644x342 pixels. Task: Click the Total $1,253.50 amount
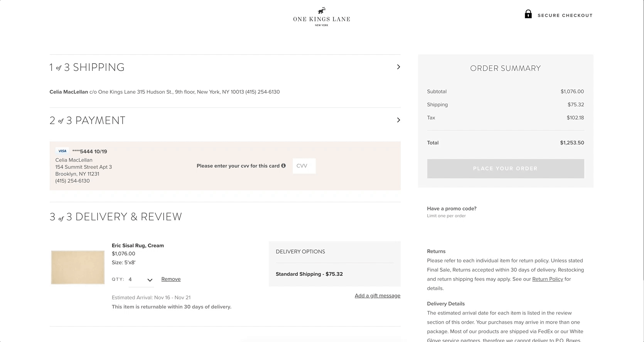pyautogui.click(x=572, y=142)
